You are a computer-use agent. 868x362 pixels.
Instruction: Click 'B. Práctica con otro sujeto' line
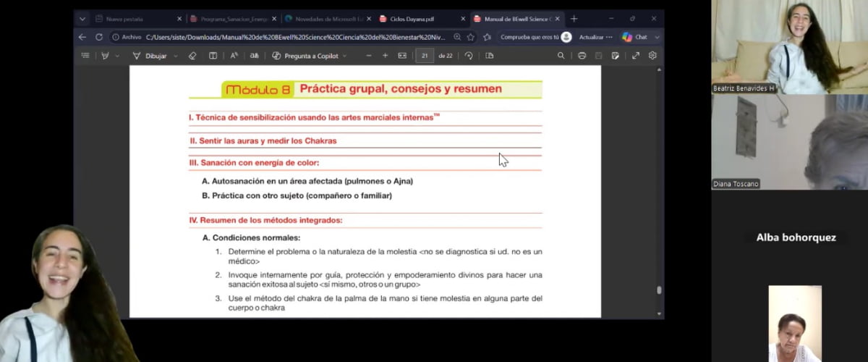coord(297,195)
